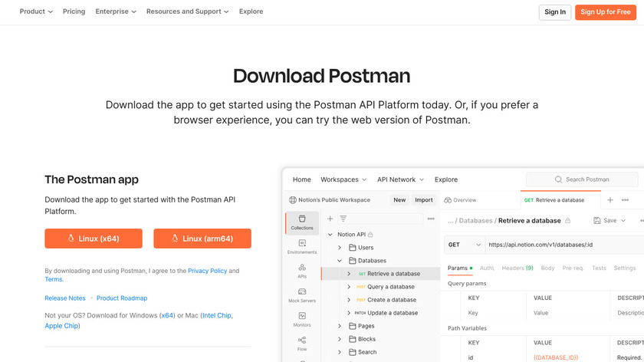Click the globe icon of Notion's Public Workspace
The image size is (644, 362).
[292, 200]
